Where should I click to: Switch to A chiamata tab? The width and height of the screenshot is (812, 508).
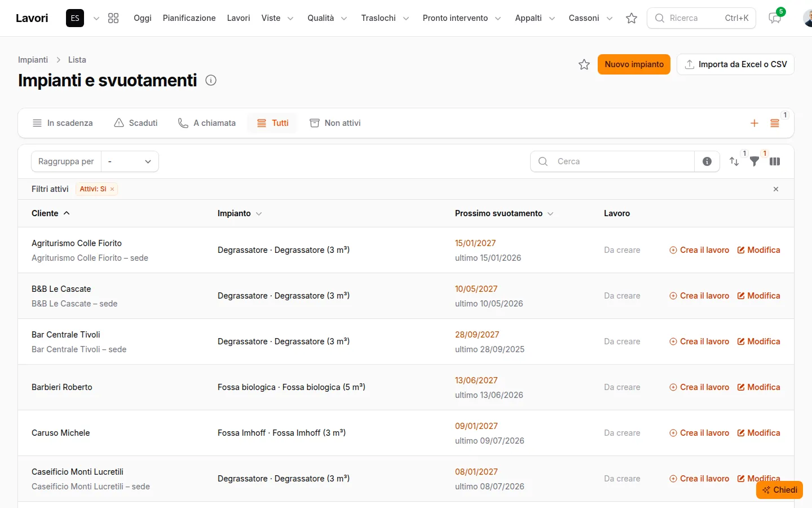tap(207, 123)
